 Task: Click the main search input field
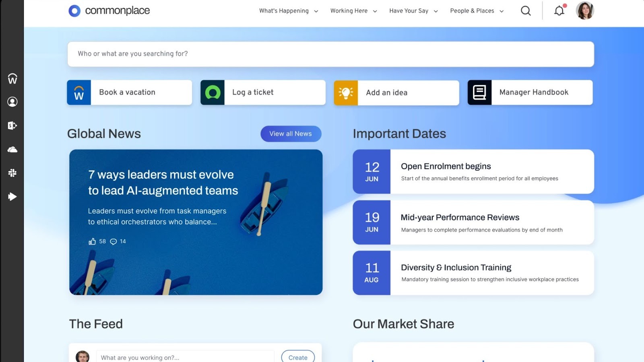point(330,53)
